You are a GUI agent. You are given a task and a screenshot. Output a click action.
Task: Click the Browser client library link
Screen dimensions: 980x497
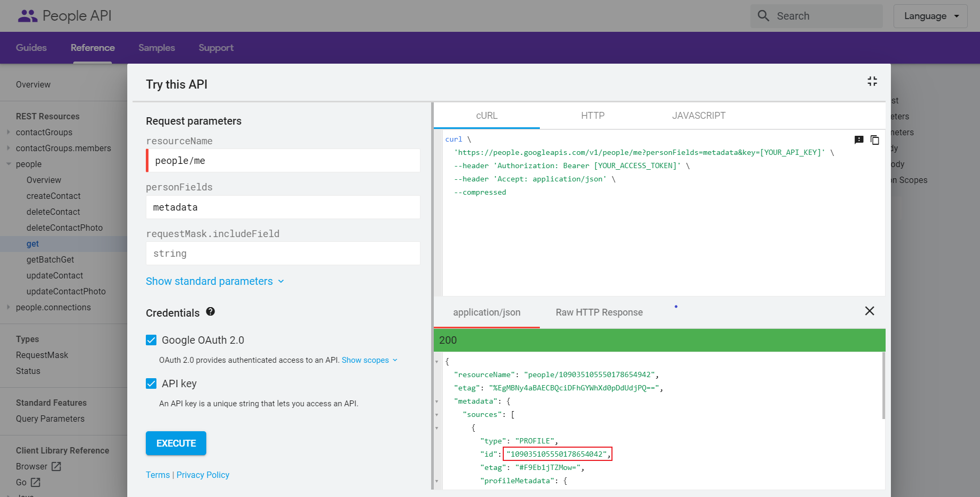(x=32, y=466)
